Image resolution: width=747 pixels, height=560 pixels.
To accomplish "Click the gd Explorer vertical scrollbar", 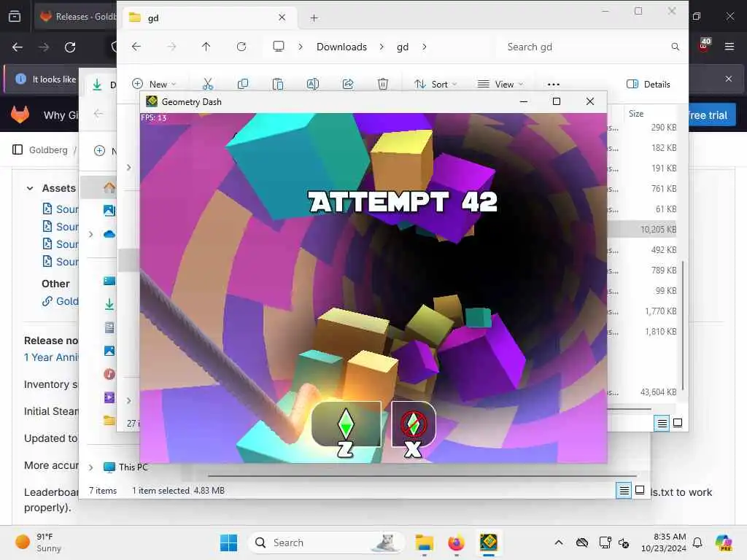I will point(683,325).
